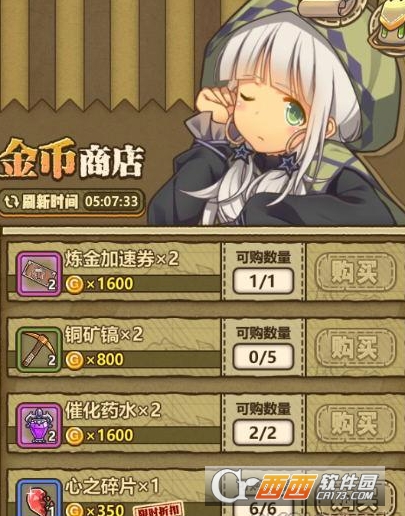Buy the 催化药水×2 item
The height and width of the screenshot is (516, 405).
pos(355,424)
